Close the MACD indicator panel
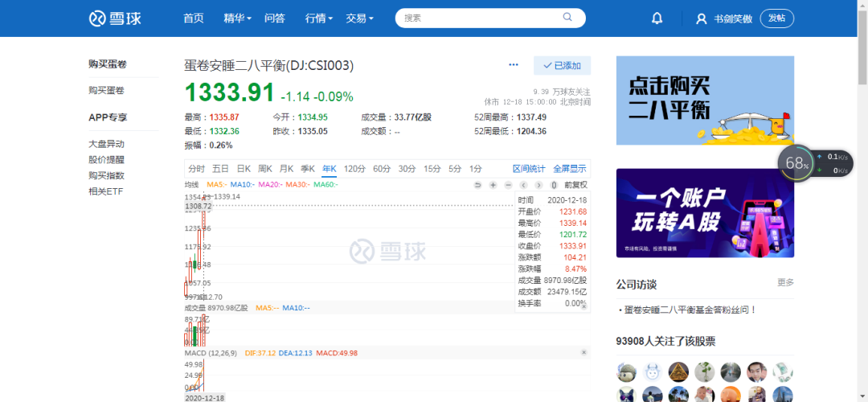 [x=583, y=352]
